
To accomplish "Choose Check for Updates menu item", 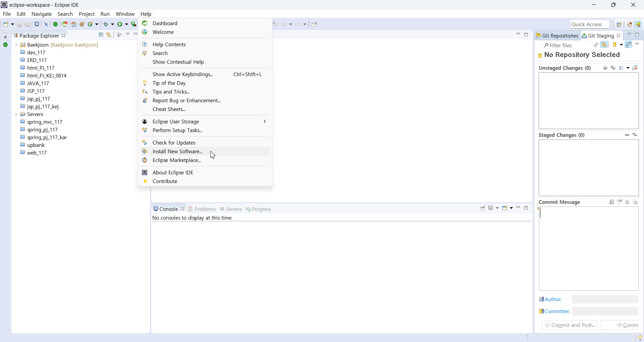I will pyautogui.click(x=205, y=143).
